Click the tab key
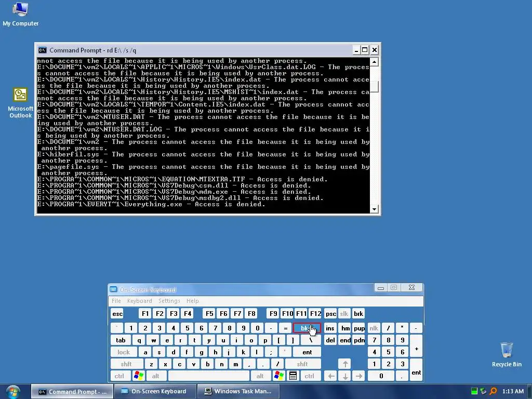 click(121, 340)
